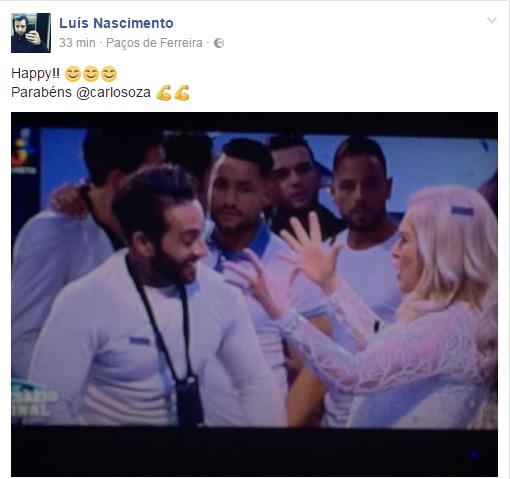Click the 33 min timestamp

point(77,43)
